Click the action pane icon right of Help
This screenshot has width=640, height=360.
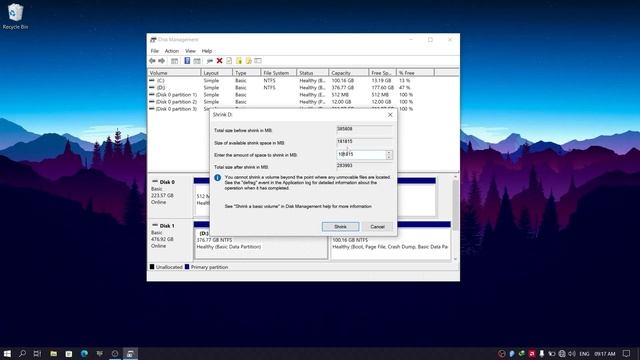[x=197, y=61]
